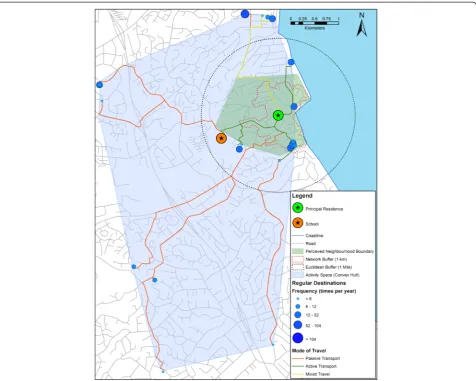Image resolution: width=476 pixels, height=381 pixels.
Task: Click the orange School symbol in the legend
Action: coord(298,223)
